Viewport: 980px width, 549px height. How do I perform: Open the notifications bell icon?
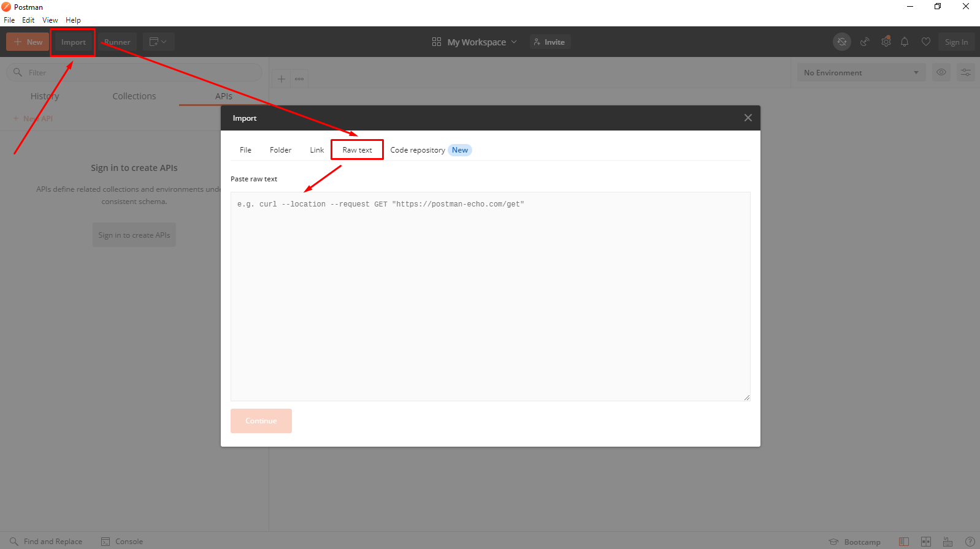(x=905, y=42)
